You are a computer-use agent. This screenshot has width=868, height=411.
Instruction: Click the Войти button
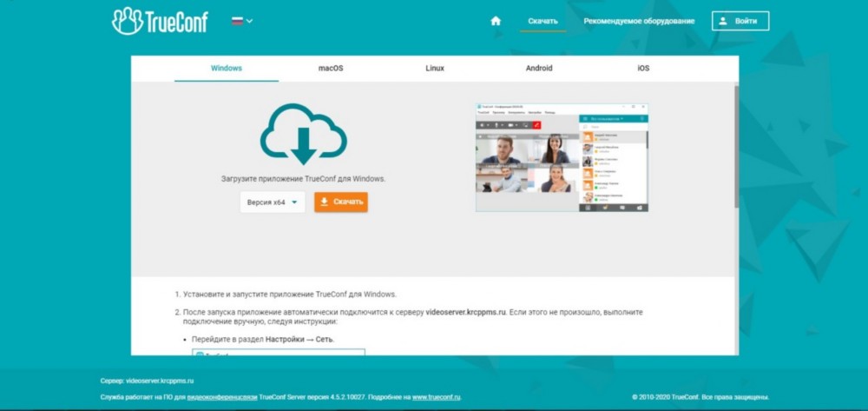click(x=740, y=21)
